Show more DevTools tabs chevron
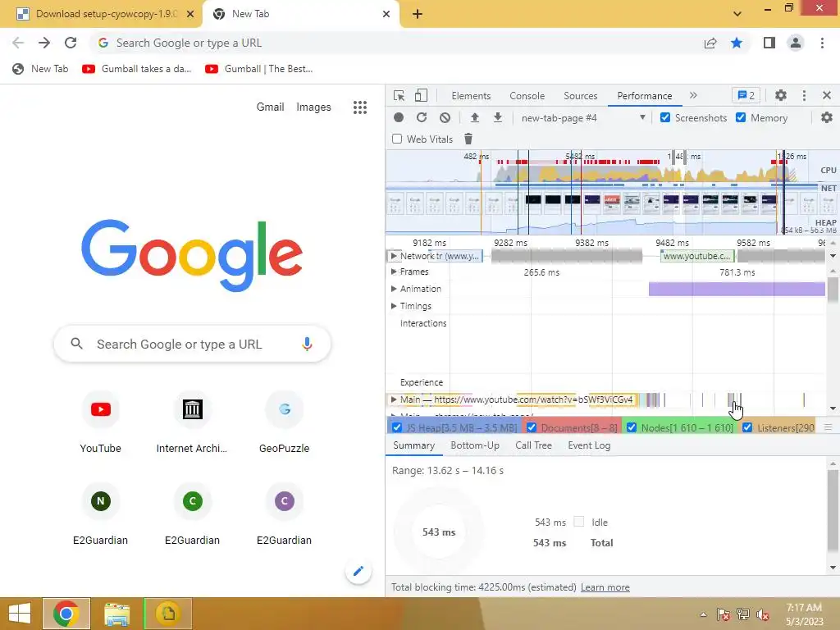 click(x=693, y=95)
